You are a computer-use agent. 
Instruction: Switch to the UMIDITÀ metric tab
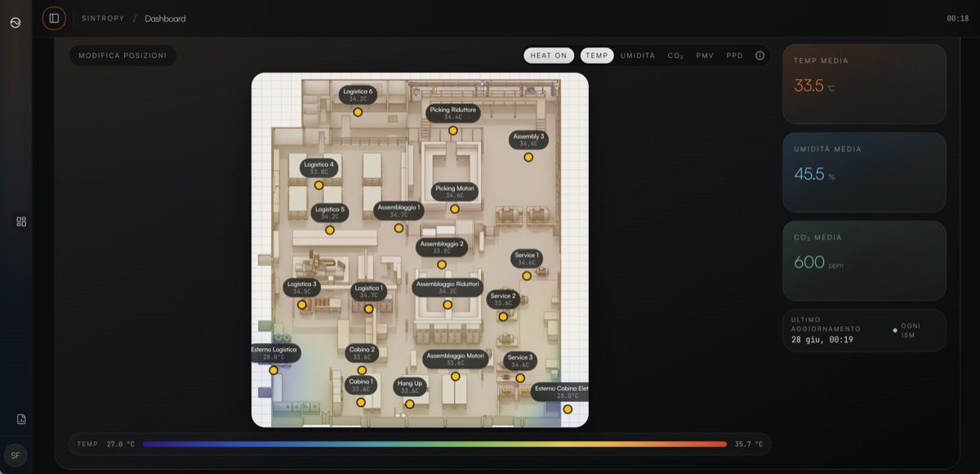point(638,56)
